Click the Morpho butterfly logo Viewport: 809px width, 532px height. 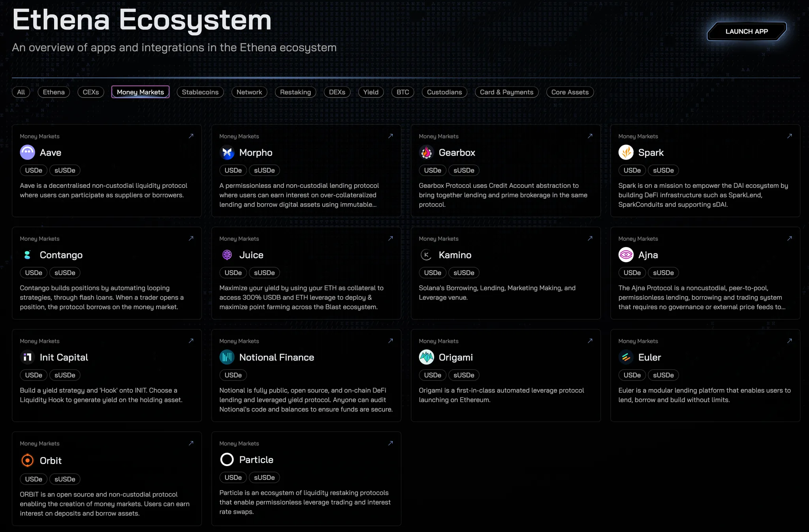[x=227, y=152]
